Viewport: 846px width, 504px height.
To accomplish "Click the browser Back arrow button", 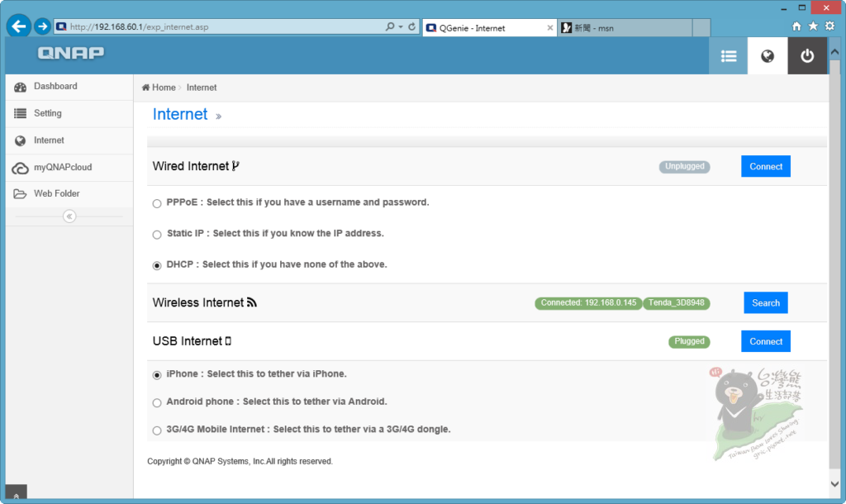I will click(x=19, y=26).
